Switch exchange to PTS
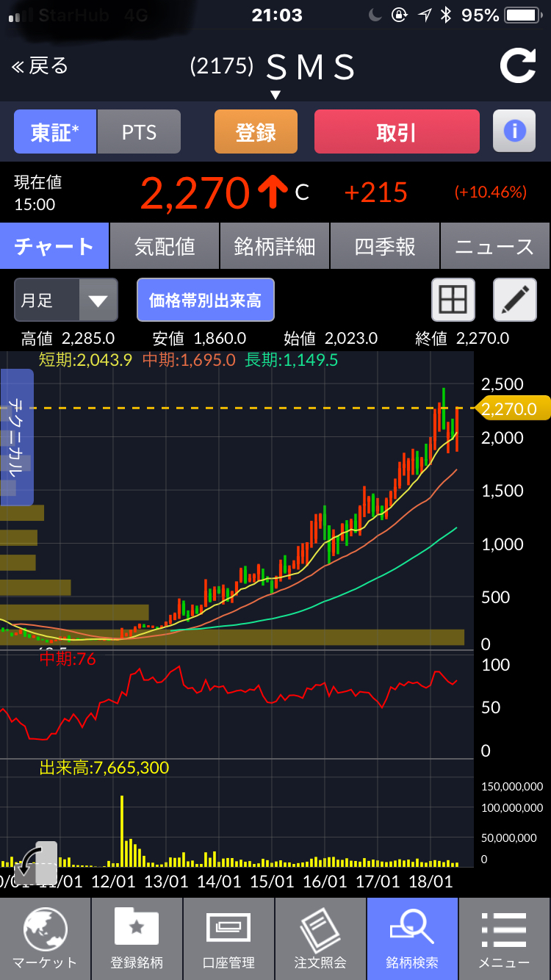This screenshot has width=551, height=980. (139, 131)
